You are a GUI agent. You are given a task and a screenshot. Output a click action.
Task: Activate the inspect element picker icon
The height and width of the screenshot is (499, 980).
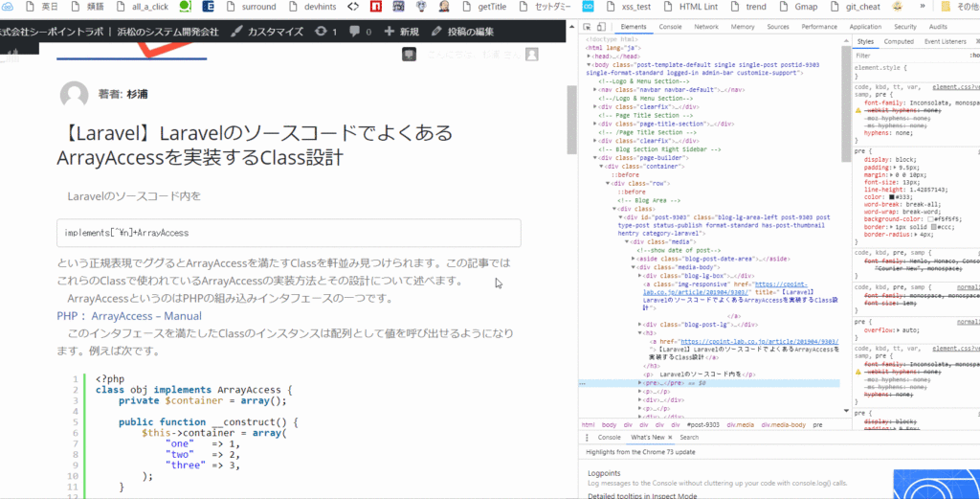coord(588,27)
